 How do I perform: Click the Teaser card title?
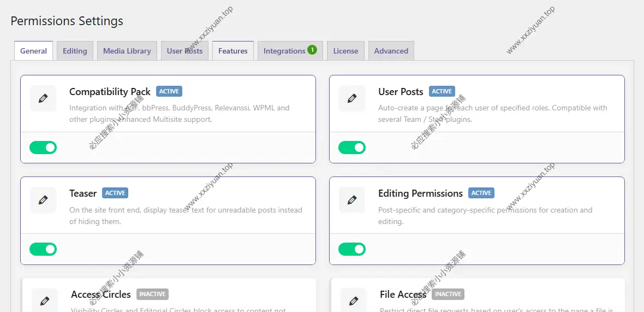click(x=83, y=193)
